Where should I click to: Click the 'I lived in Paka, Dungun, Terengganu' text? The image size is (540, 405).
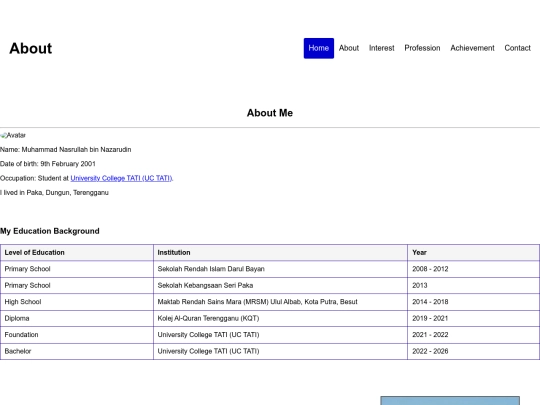54,193
